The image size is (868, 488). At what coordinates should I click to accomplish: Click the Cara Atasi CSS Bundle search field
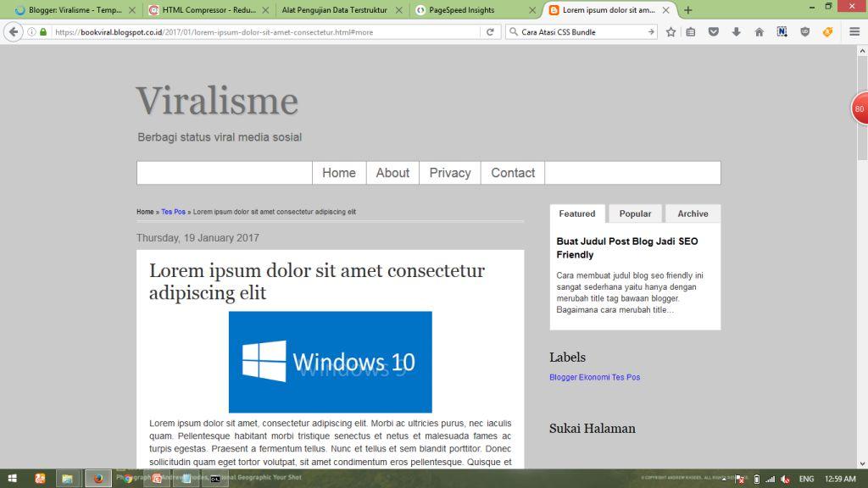tap(581, 32)
